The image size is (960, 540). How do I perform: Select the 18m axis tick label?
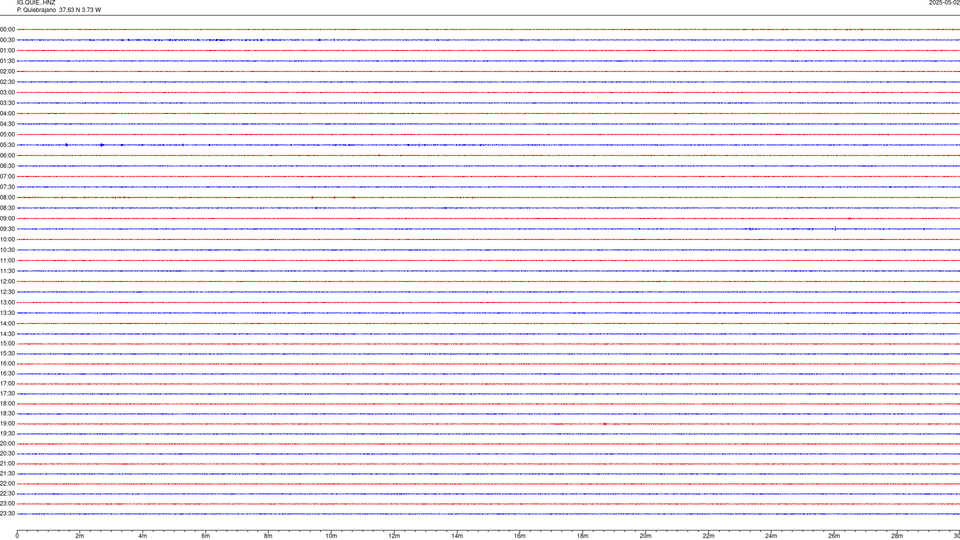point(583,536)
